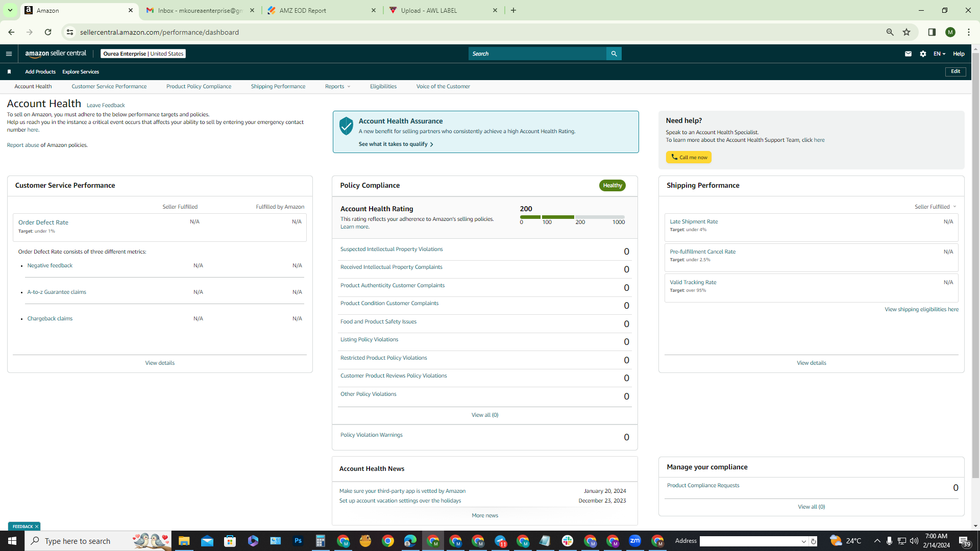Click More news under Account Health News

pos(485,515)
